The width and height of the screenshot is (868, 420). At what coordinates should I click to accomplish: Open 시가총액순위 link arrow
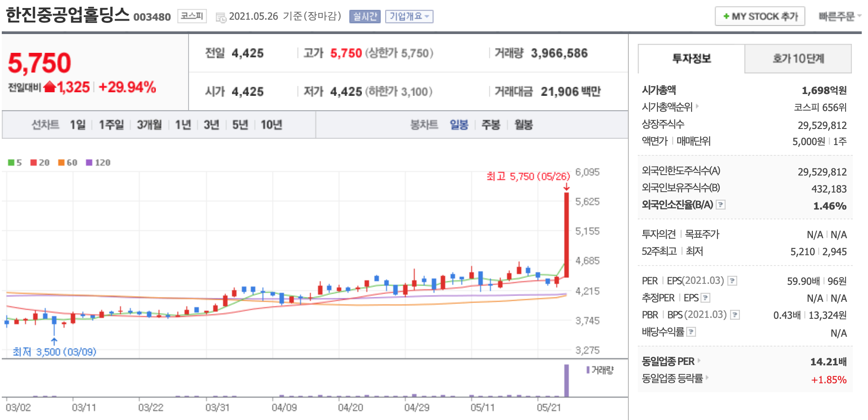tap(697, 107)
